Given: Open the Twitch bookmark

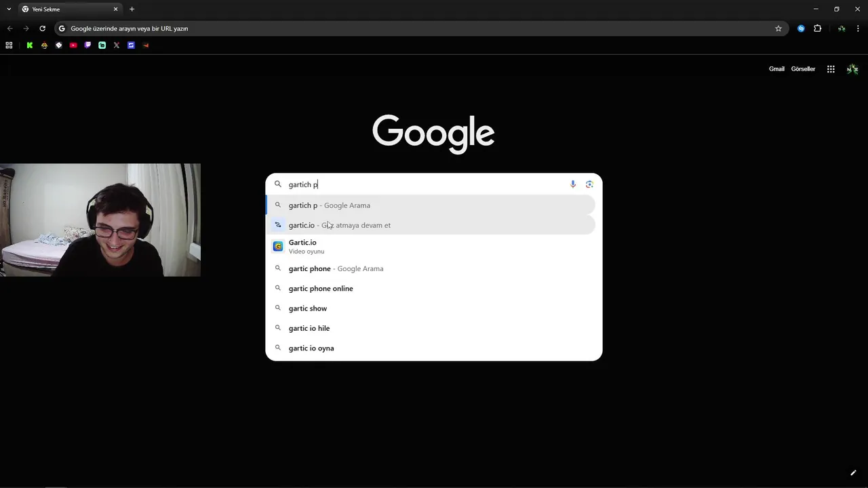Looking at the screenshot, I should (87, 45).
